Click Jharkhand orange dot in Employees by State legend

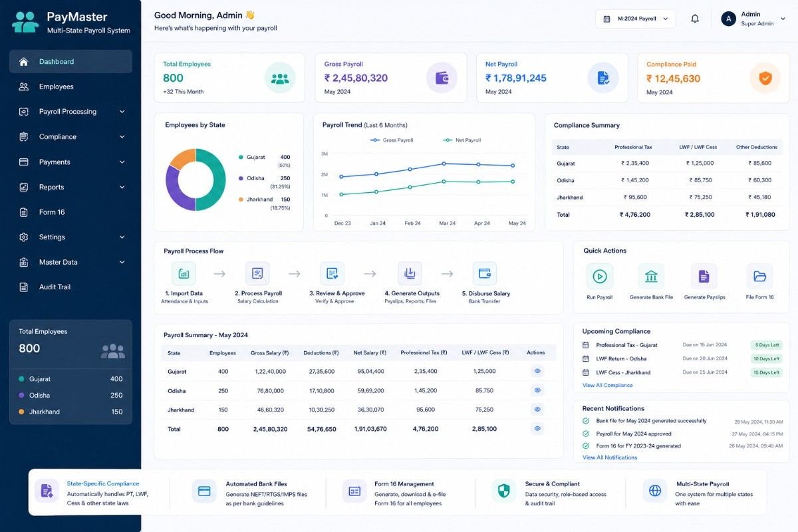coord(241,199)
